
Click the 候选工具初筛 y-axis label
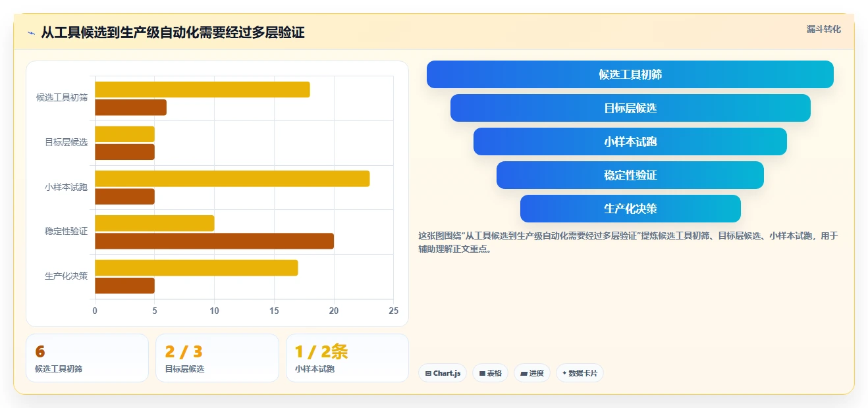point(62,97)
